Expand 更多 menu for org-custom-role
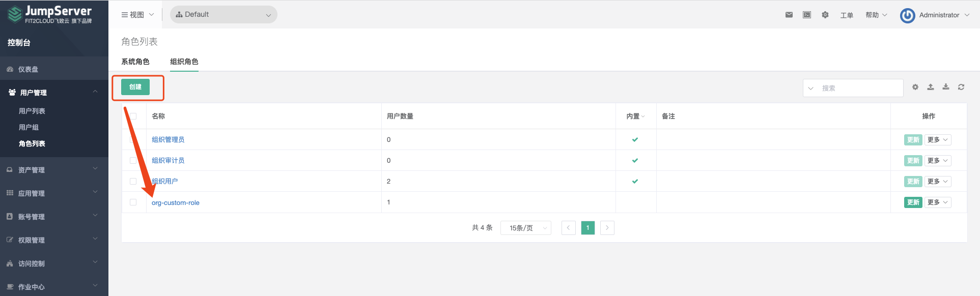Image resolution: width=980 pixels, height=296 pixels. coord(938,202)
